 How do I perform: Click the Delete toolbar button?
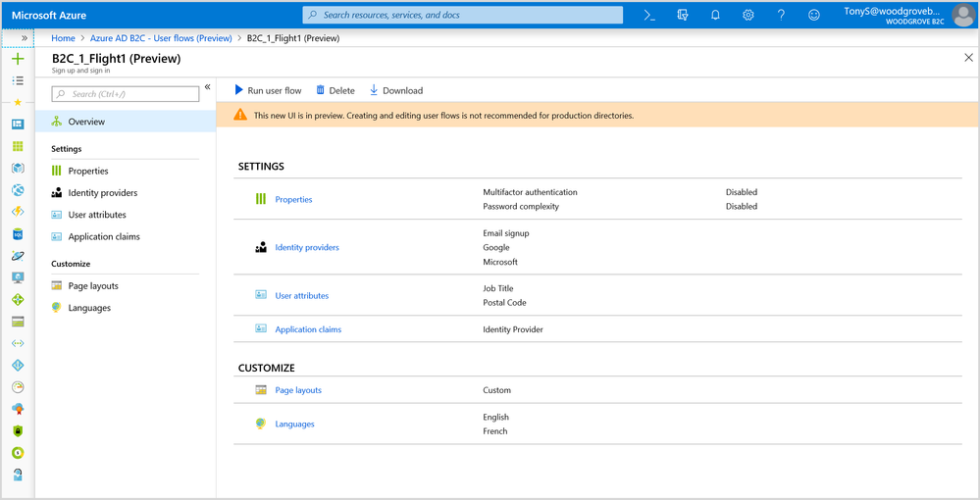tap(335, 90)
